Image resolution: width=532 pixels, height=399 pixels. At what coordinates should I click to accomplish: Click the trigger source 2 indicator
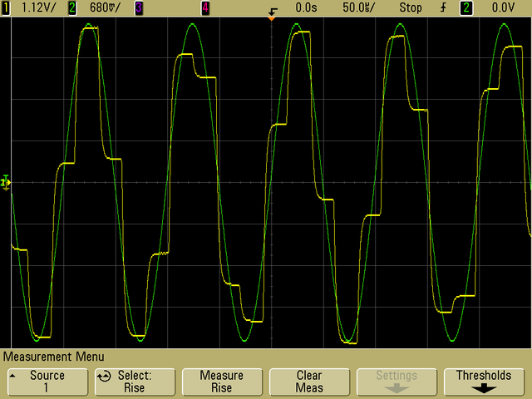point(466,8)
